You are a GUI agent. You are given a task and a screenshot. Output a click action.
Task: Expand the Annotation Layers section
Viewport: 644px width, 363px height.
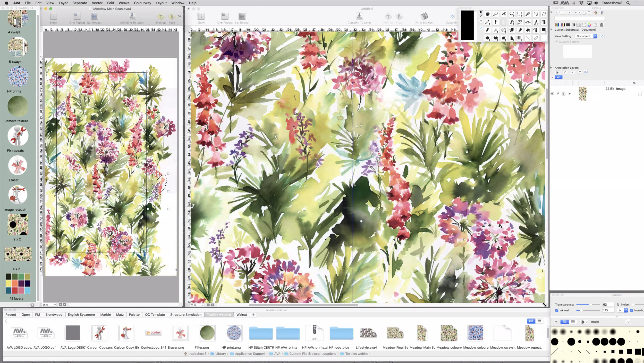click(551, 68)
